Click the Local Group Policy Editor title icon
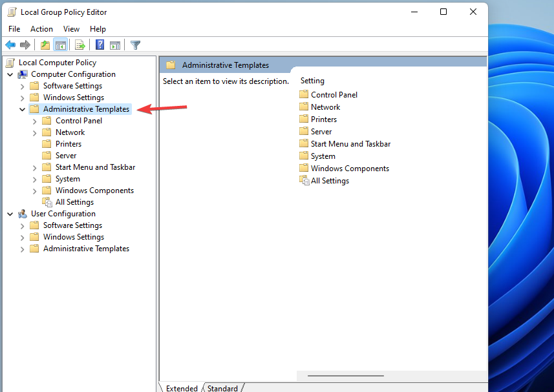 (12, 12)
